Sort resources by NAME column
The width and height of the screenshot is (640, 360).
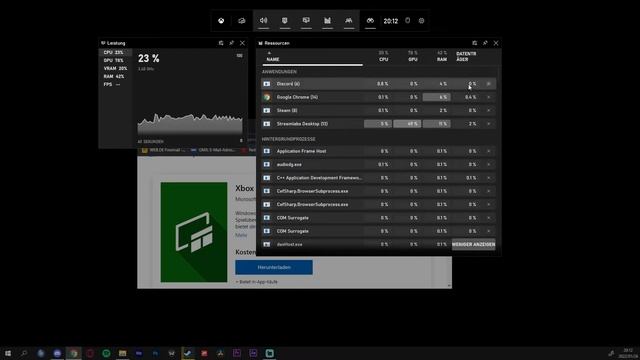pyautogui.click(x=273, y=59)
